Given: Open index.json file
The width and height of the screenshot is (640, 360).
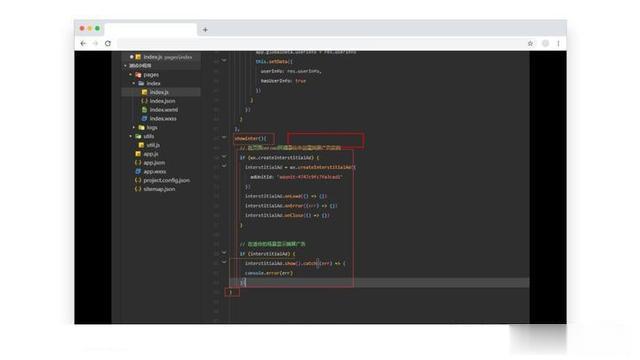Looking at the screenshot, I should 158,101.
